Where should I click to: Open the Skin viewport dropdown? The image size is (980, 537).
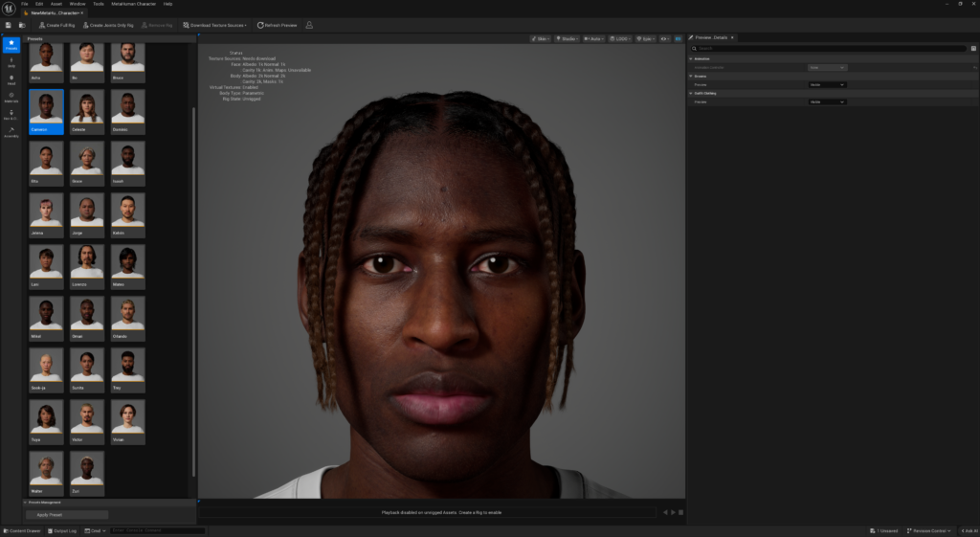[x=541, y=39]
